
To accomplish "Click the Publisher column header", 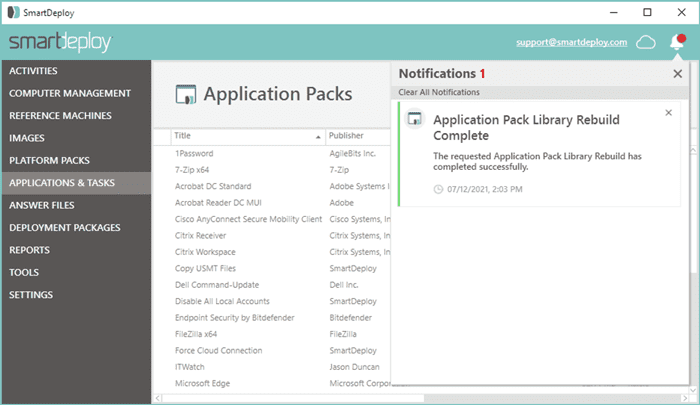I will 358,136.
